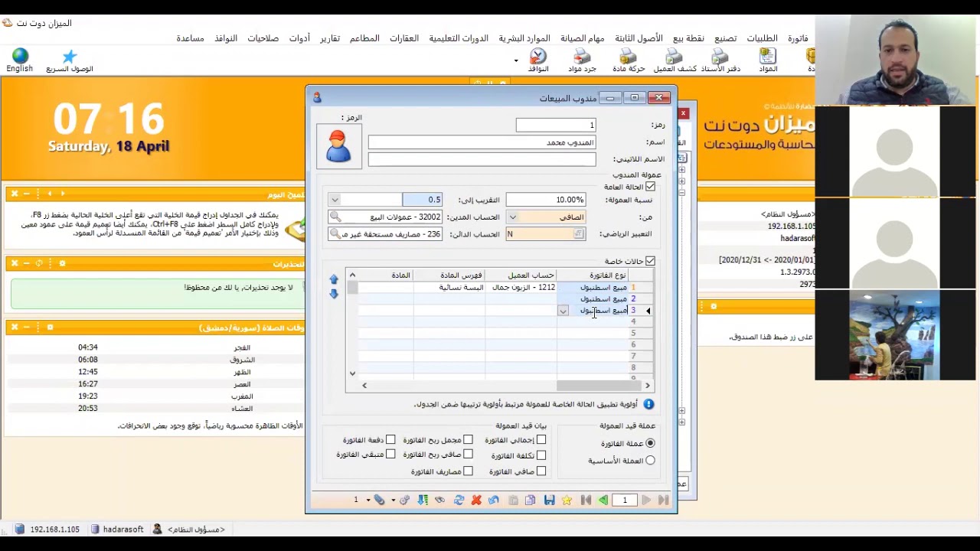
Task: Go to the previous record green arrow
Action: 603,500
